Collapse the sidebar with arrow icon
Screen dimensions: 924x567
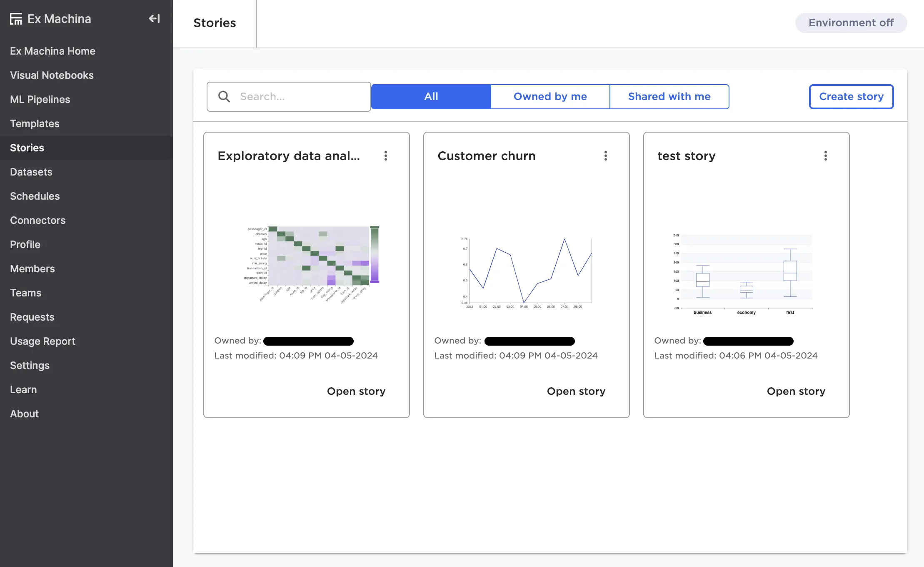click(154, 19)
